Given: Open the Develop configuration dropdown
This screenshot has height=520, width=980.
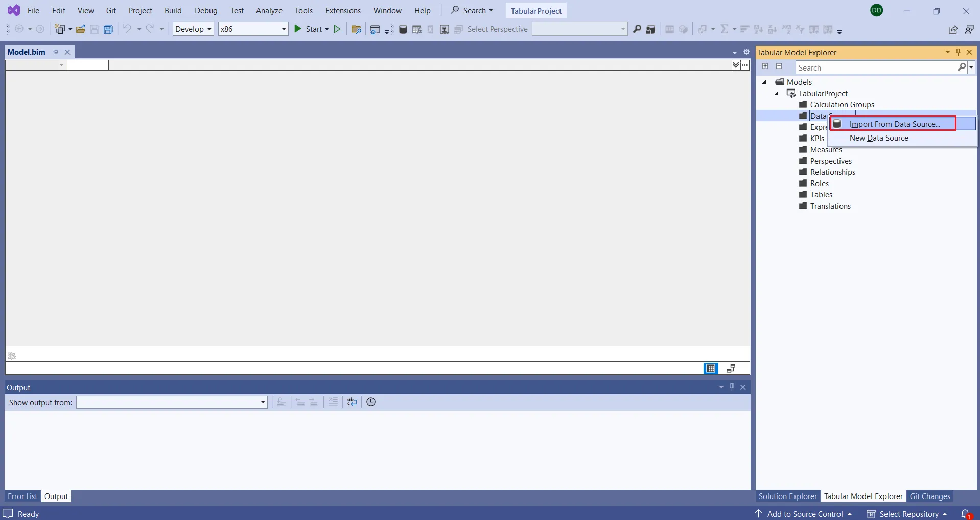Looking at the screenshot, I should coord(193,29).
